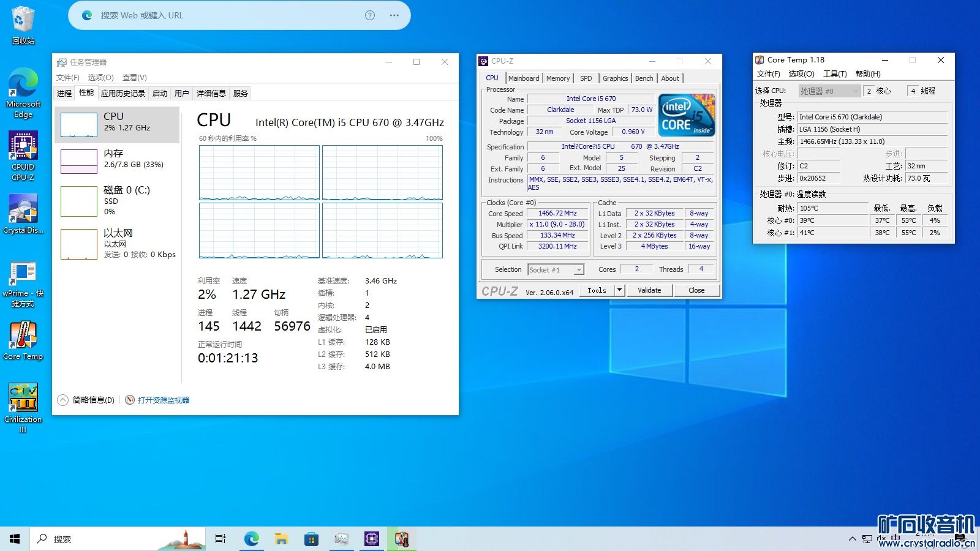Expand the Core Temp processor selection dropdown

(856, 91)
